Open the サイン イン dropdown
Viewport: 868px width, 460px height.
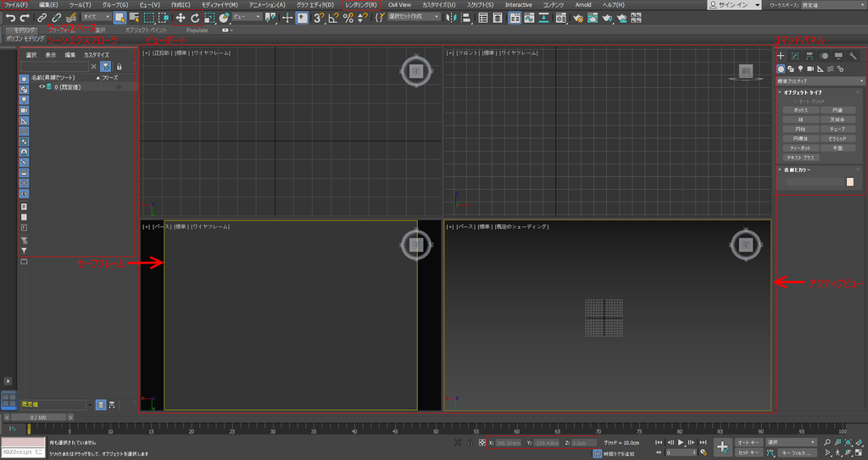coord(735,4)
